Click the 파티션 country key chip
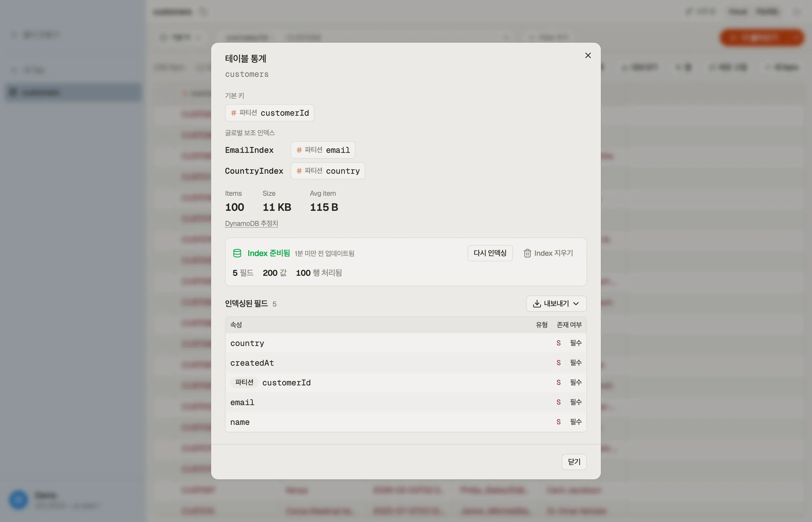 (328, 171)
